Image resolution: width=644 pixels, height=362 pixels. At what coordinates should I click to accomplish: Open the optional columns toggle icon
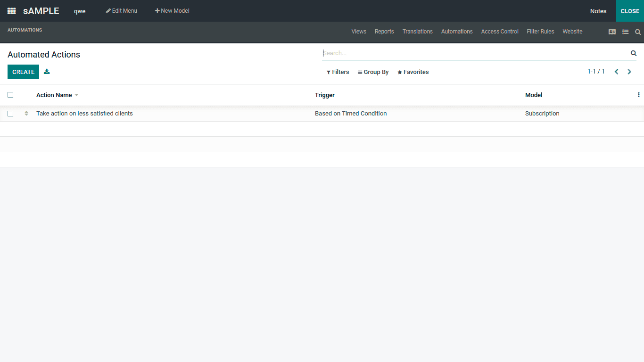[638, 95]
